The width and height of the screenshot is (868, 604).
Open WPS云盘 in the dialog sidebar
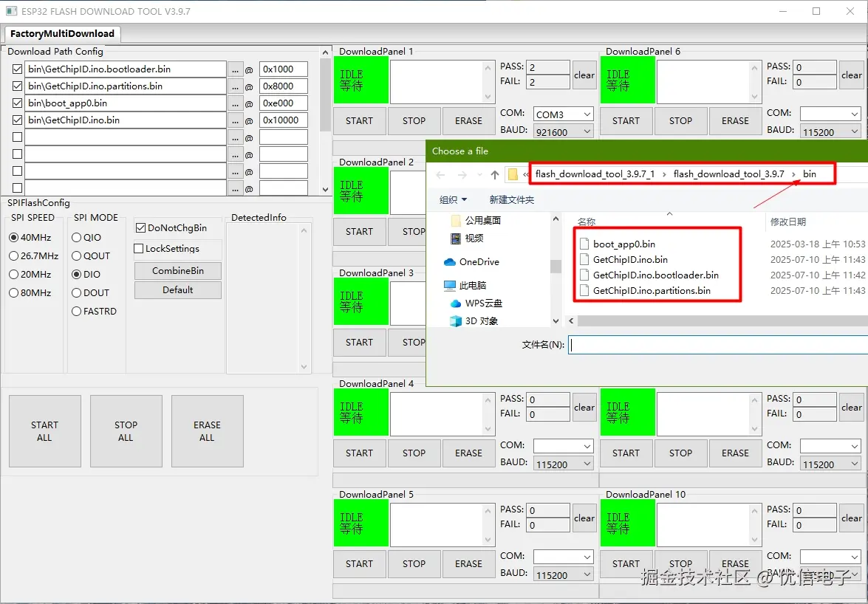[x=476, y=303]
